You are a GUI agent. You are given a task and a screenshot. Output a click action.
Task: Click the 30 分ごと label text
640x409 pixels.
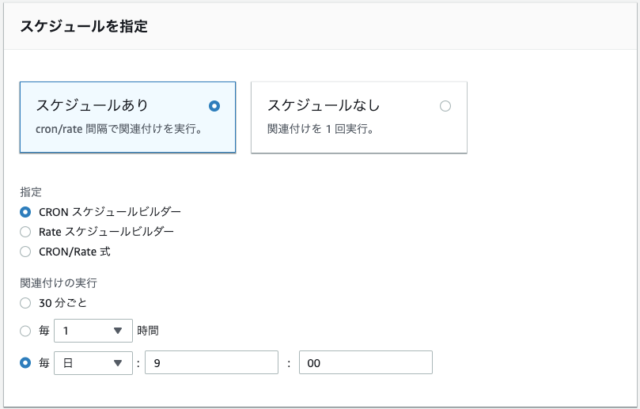tap(63, 303)
